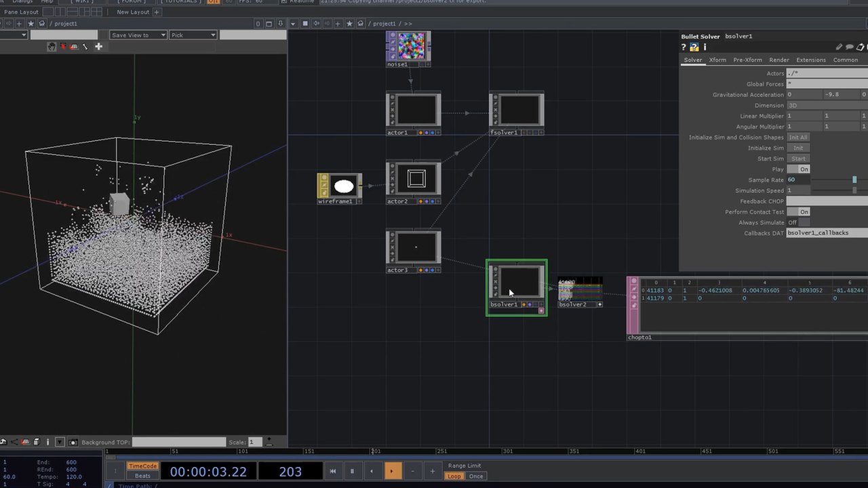868x488 pixels.
Task: Jump the timeline to start
Action: tap(332, 471)
